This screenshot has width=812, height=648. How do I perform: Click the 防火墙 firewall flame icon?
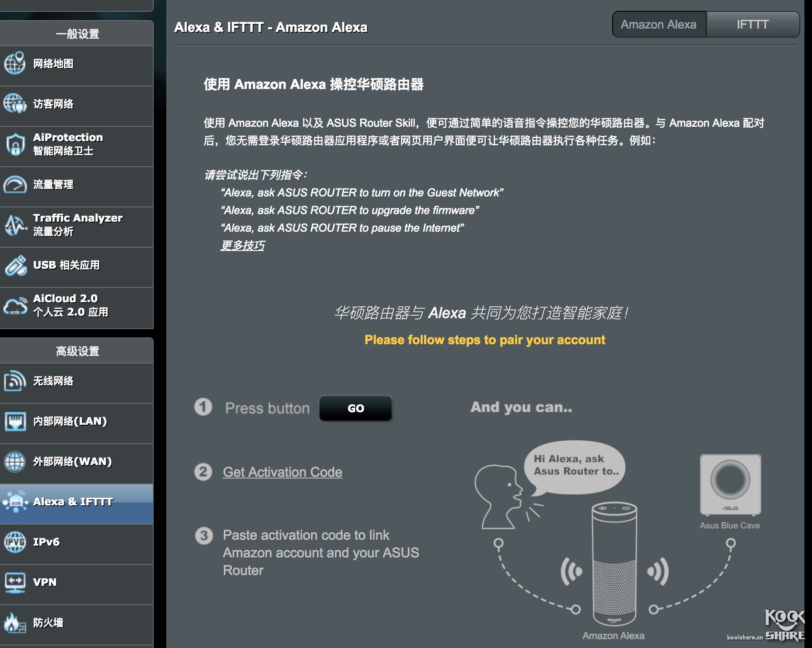(15, 622)
